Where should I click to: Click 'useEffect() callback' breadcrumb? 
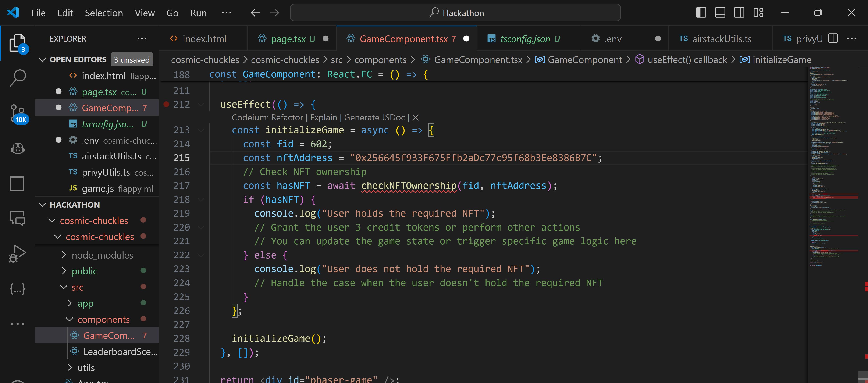click(687, 60)
